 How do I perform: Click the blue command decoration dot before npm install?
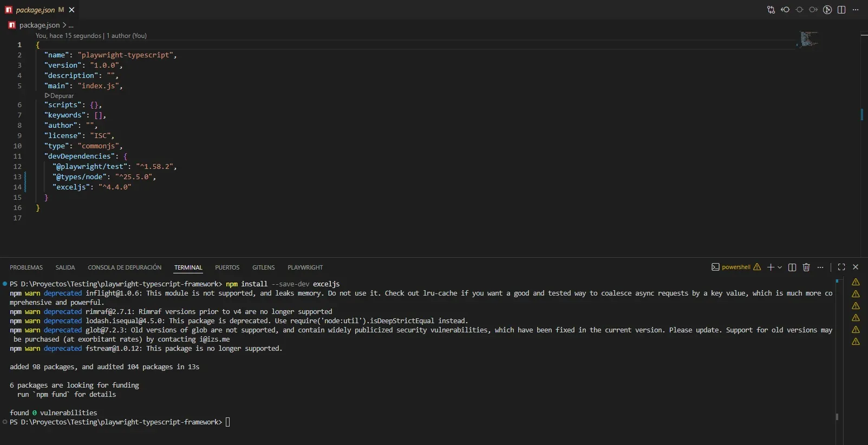tap(5, 284)
